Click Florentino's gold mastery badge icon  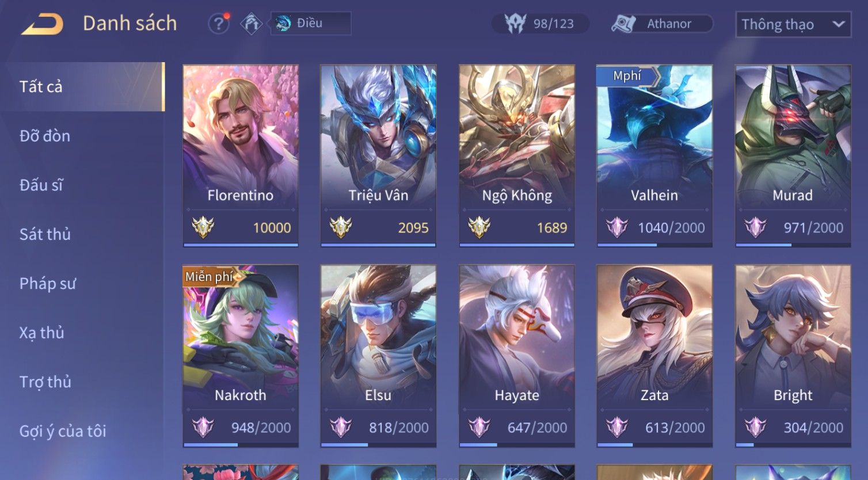click(x=203, y=227)
